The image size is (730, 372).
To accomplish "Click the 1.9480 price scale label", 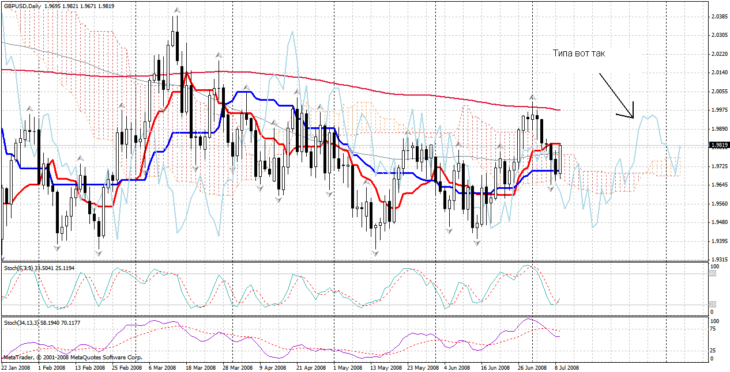I will [719, 222].
